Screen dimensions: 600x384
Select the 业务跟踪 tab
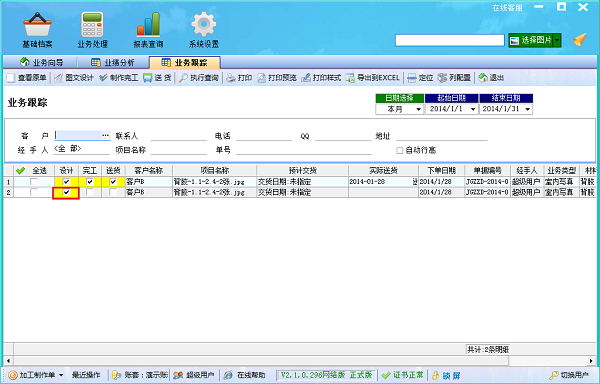(185, 62)
